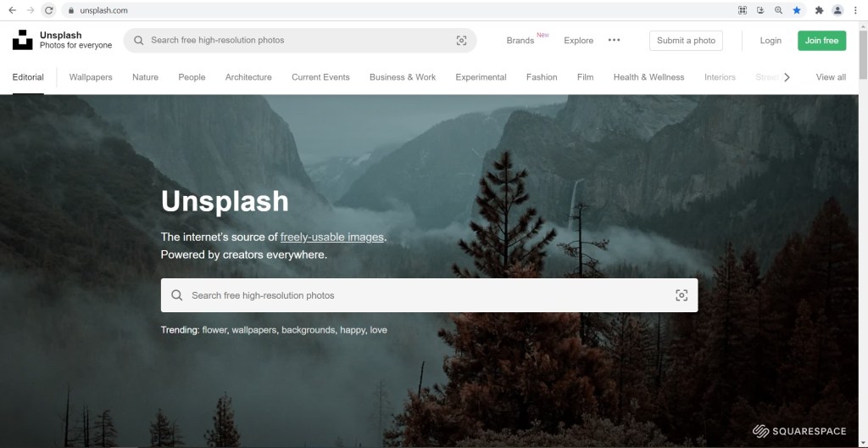Open the Health & Wellness category
This screenshot has height=448, width=868.
[x=648, y=77]
